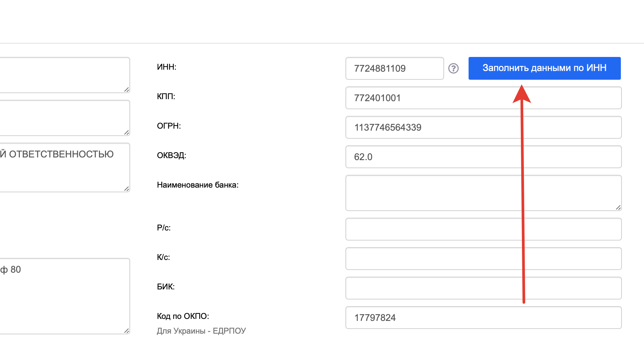The width and height of the screenshot is (644, 339).
Task: Click the КПП field with 772401001
Action: (x=483, y=98)
